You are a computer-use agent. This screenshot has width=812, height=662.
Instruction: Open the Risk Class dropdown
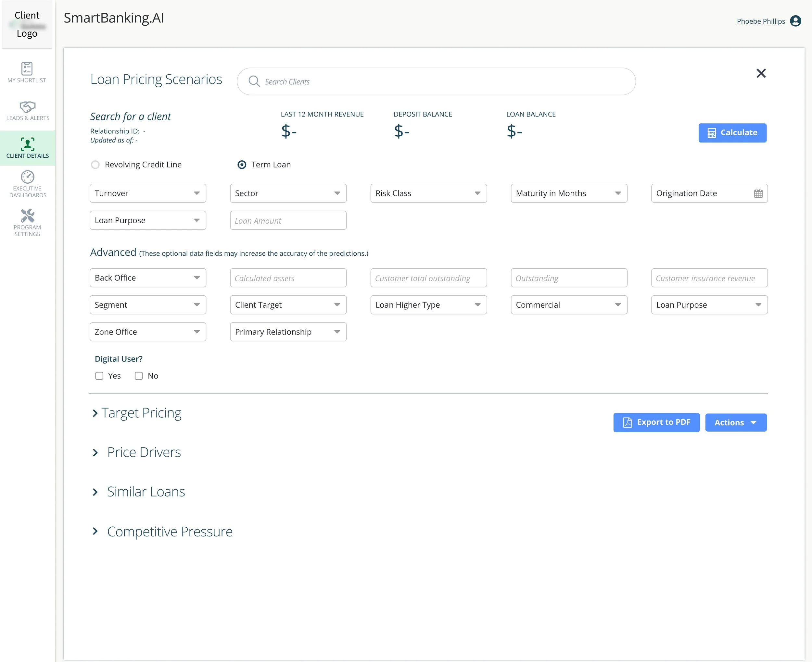coord(428,193)
